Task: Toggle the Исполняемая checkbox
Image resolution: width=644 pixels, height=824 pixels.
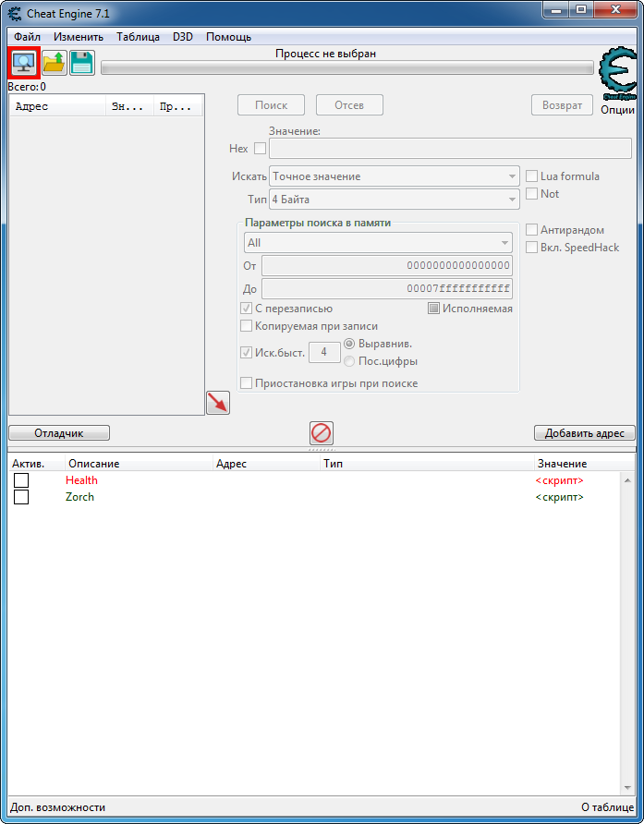Action: pyautogui.click(x=433, y=309)
